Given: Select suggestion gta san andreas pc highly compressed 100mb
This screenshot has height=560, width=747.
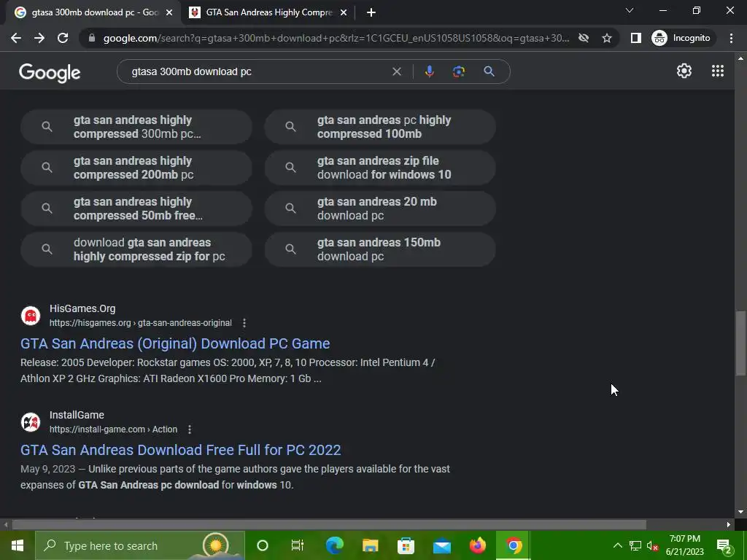Looking at the screenshot, I should point(380,127).
